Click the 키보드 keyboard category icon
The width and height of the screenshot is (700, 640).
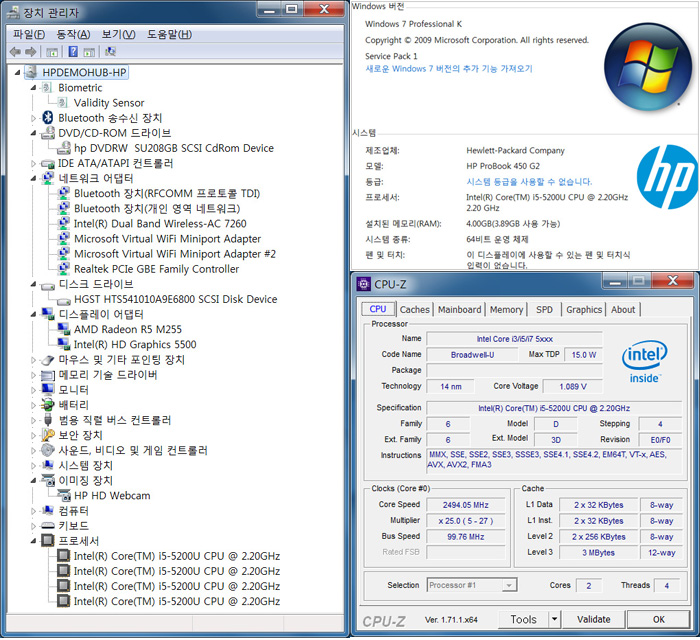pyautogui.click(x=48, y=526)
